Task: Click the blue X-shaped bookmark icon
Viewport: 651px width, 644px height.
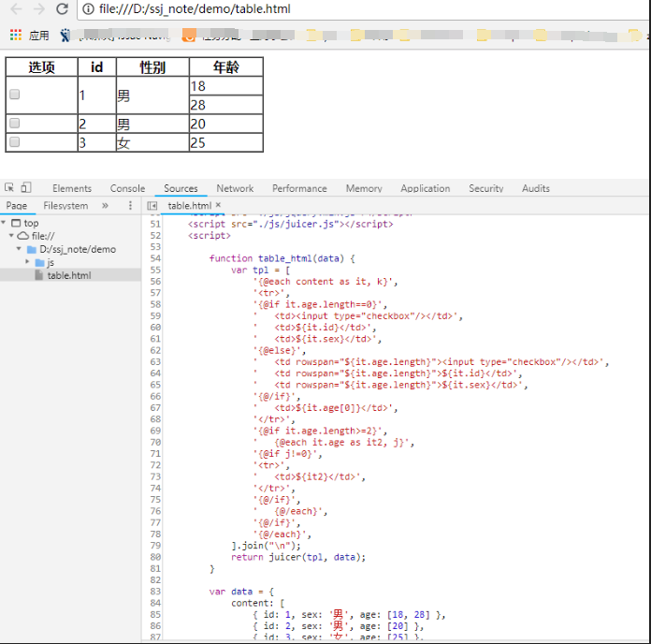Action: tap(65, 36)
